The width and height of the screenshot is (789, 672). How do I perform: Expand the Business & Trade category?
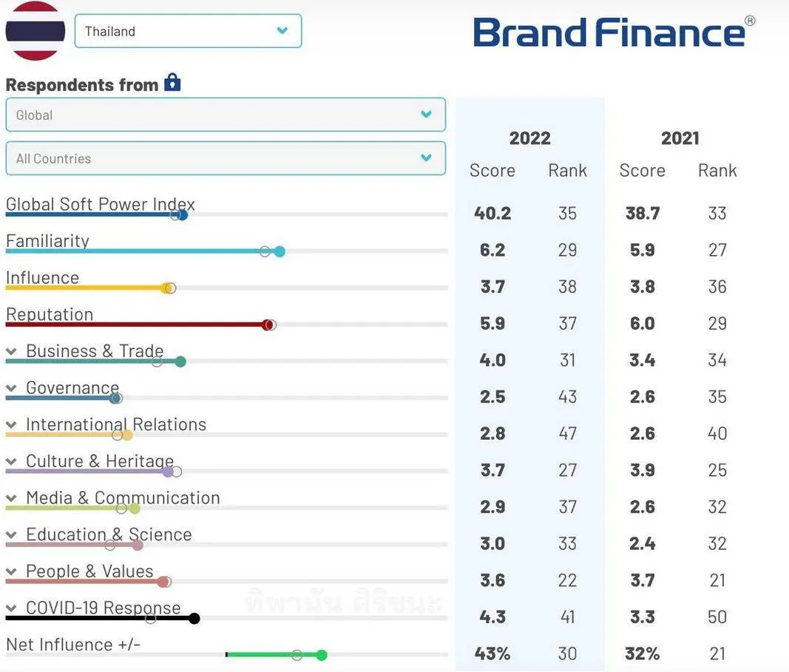pyautogui.click(x=11, y=352)
